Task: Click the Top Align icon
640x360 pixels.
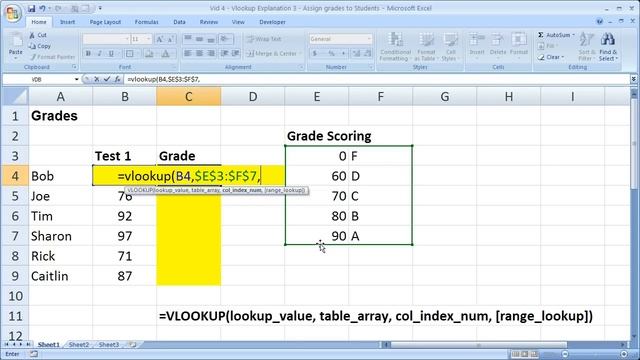Action: pos(188,39)
